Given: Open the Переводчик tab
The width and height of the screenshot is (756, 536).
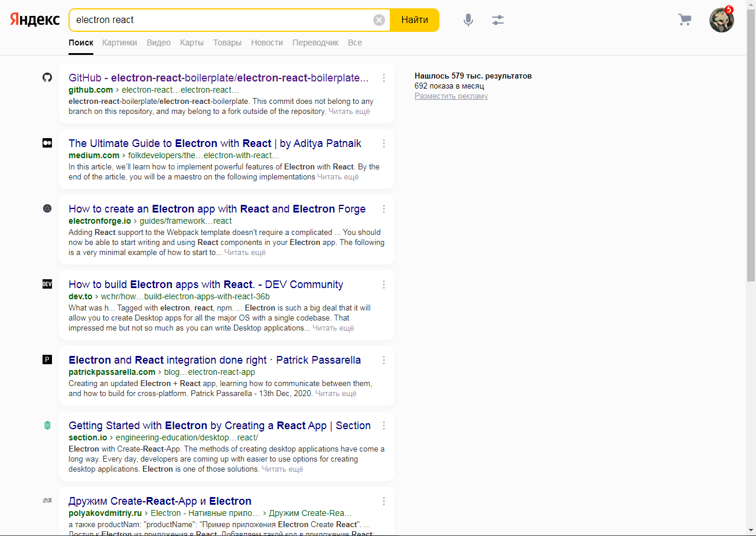Looking at the screenshot, I should (x=315, y=43).
